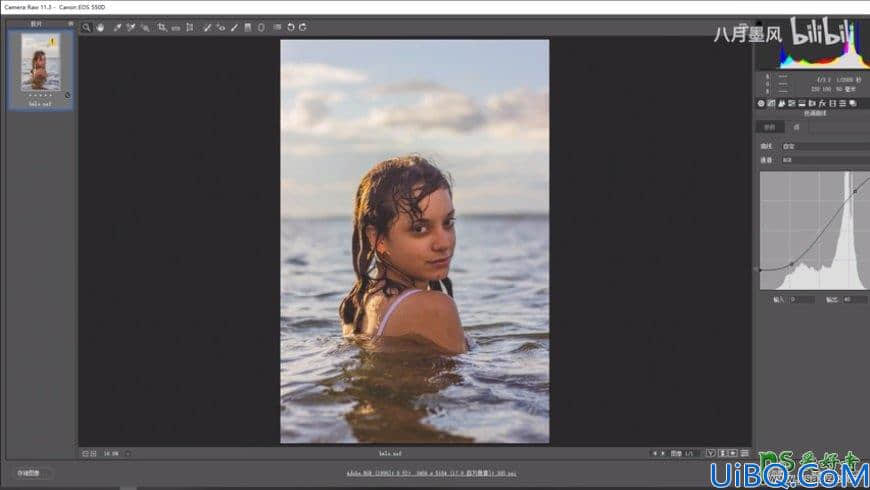Viewport: 870px width, 490px height.
Task: Go to next image arrow
Action: pyautogui.click(x=662, y=453)
